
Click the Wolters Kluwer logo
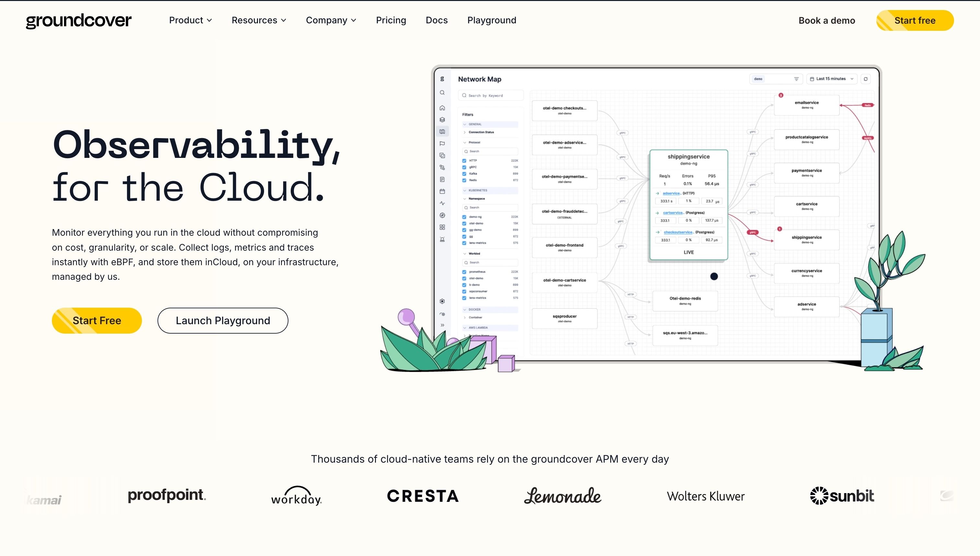tap(706, 496)
